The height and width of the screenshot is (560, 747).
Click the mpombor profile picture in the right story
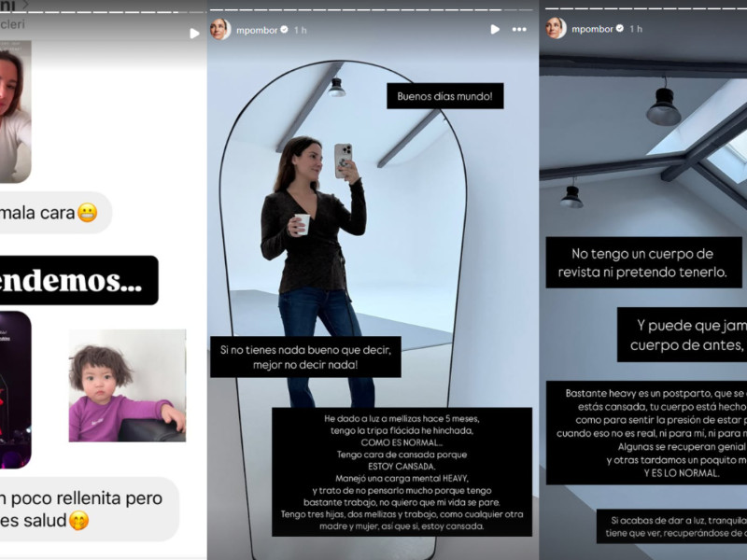pos(556,29)
